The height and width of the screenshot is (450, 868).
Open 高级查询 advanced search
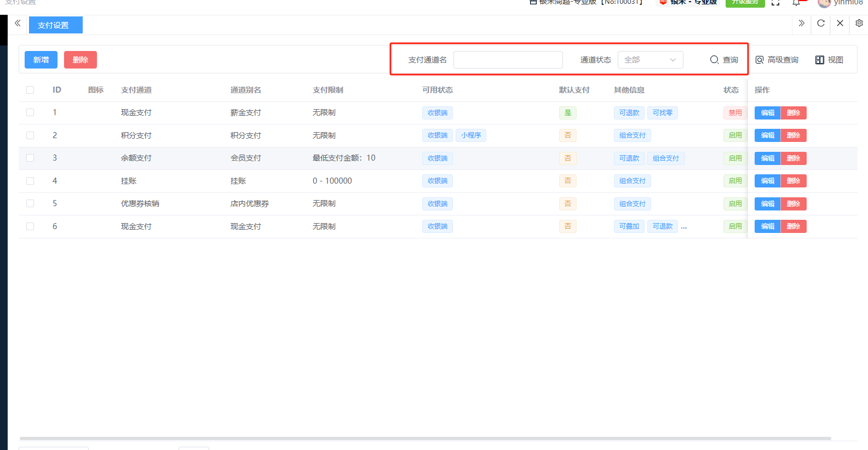(777, 60)
